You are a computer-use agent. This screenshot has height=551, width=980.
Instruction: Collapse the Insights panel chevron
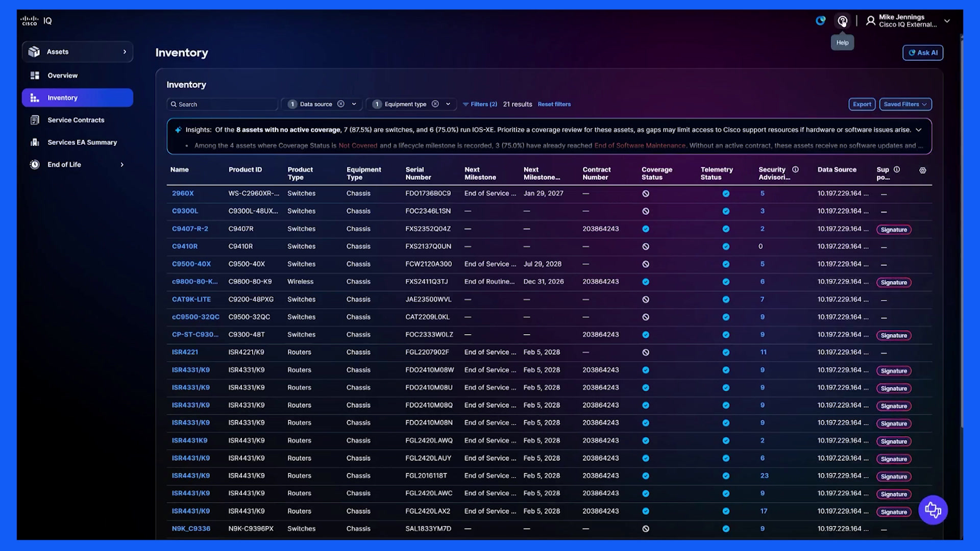(919, 130)
